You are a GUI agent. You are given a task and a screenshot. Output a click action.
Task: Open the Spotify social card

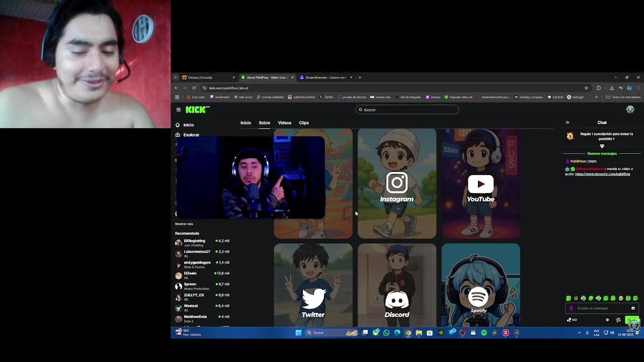click(480, 285)
